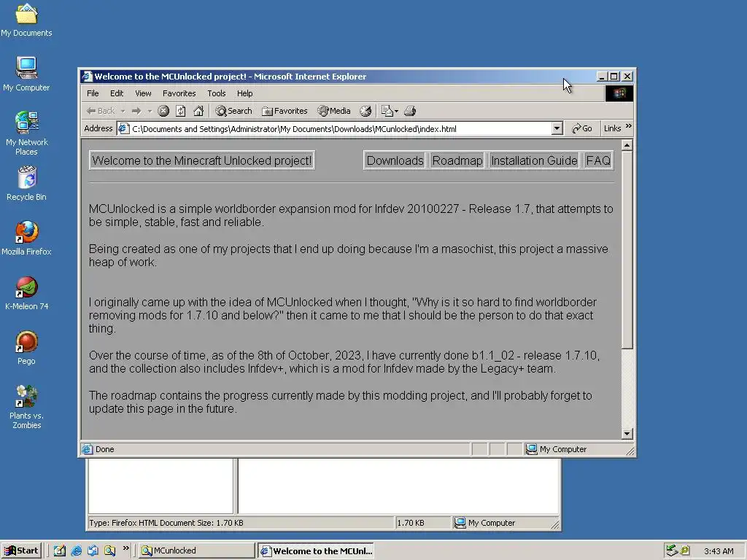Open the Address bar dropdown arrow
The width and height of the screenshot is (747, 560).
point(557,128)
